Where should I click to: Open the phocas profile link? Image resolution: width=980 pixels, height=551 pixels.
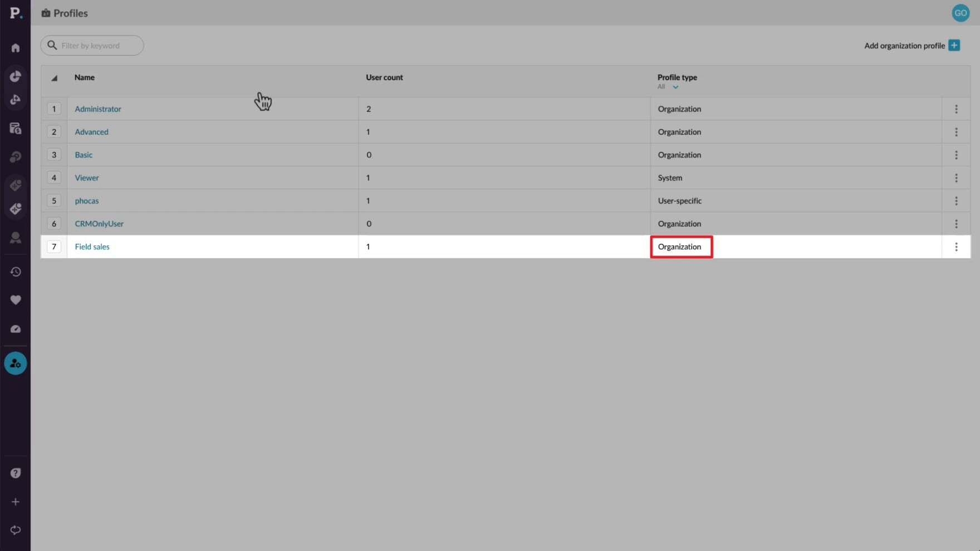87,201
